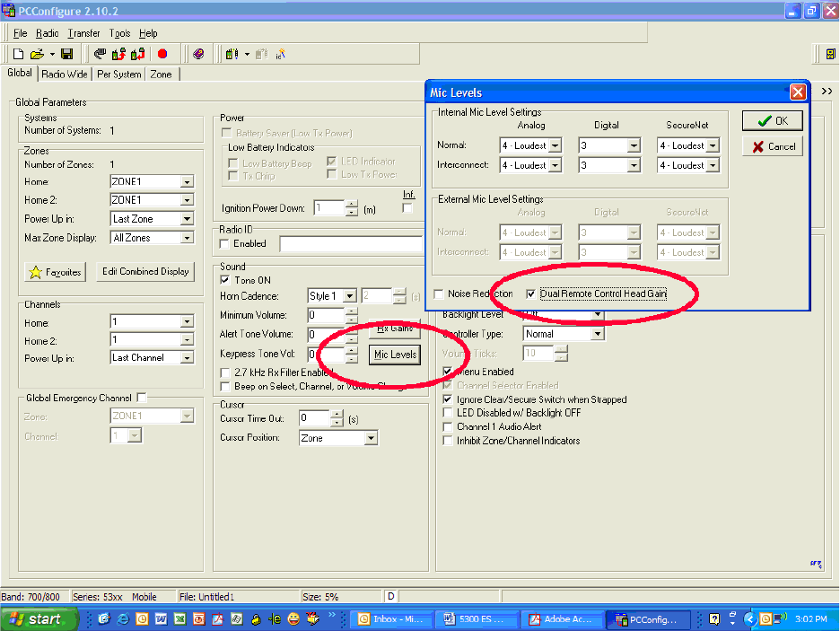Screen dimensions: 840x631
Task: Open the Transfer menu
Action: [83, 33]
